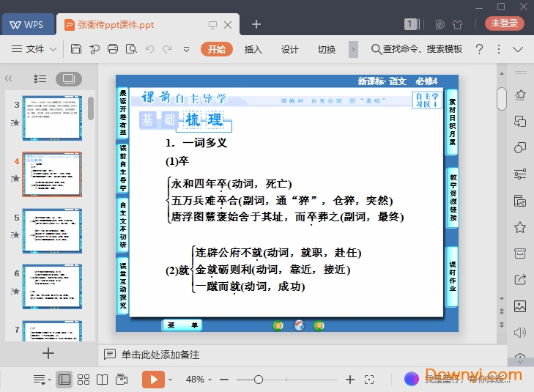Screen dimensions: 534x392
Task: Select slide 6 thumbnail
Action: [52, 286]
